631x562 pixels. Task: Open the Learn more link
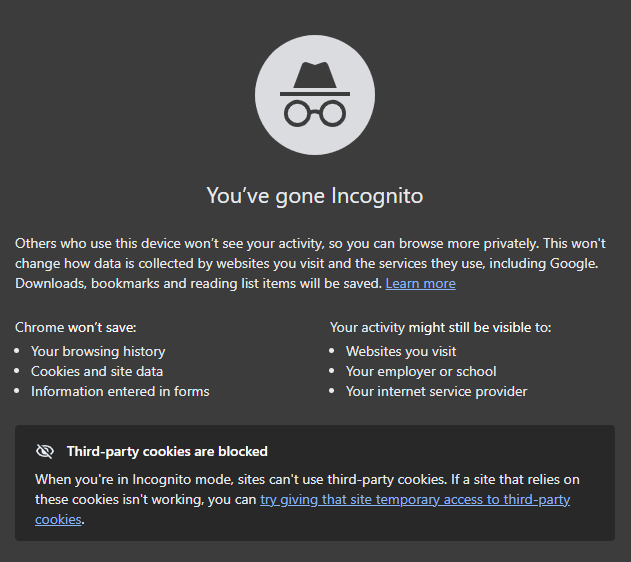[x=421, y=284]
